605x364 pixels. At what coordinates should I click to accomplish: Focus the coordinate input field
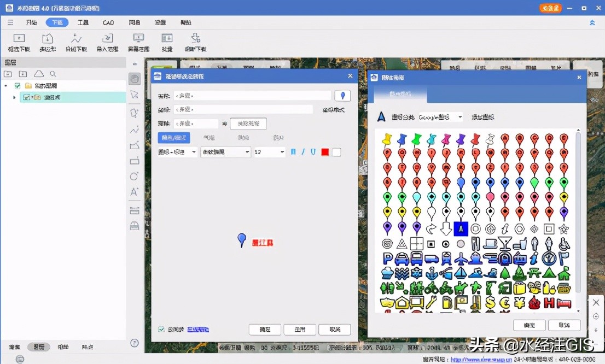click(243, 109)
